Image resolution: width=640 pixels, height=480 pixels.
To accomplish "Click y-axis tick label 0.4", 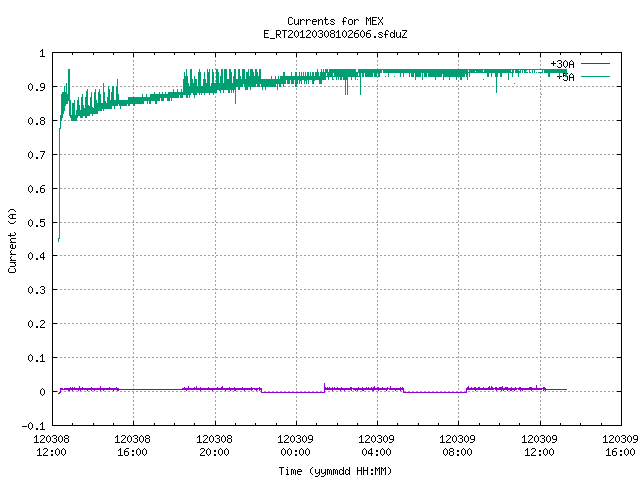I will 36,256.
